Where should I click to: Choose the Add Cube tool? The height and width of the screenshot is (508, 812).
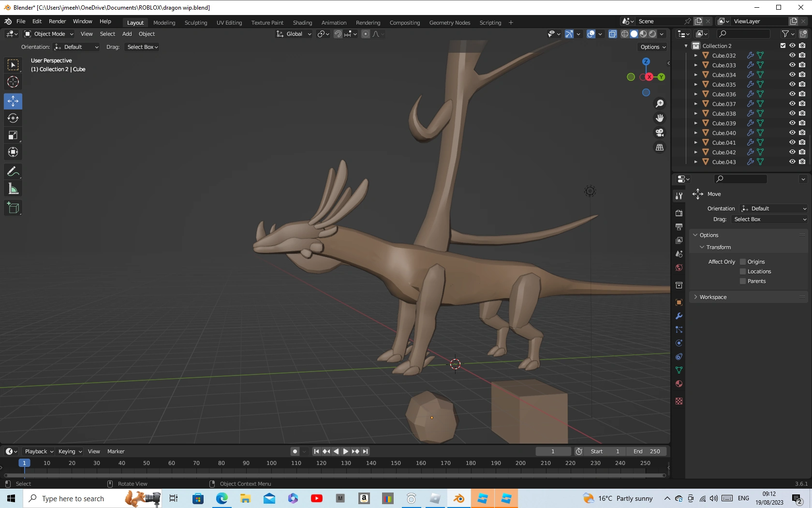click(x=13, y=208)
